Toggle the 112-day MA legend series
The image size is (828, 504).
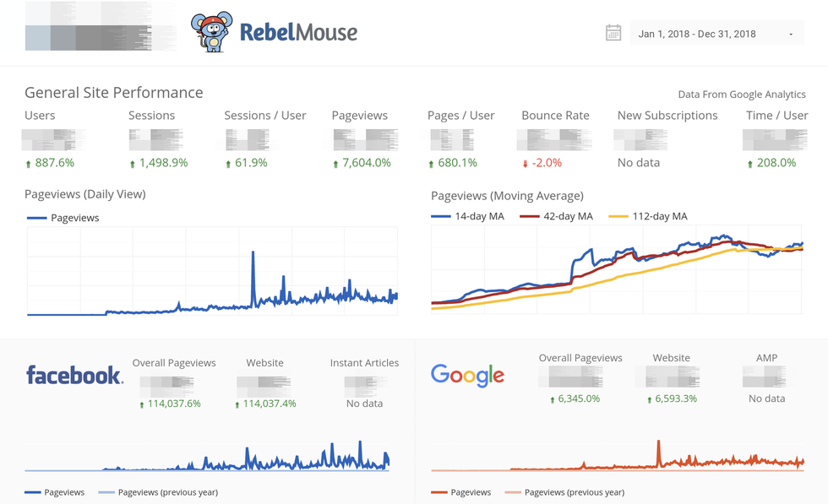[x=649, y=217]
